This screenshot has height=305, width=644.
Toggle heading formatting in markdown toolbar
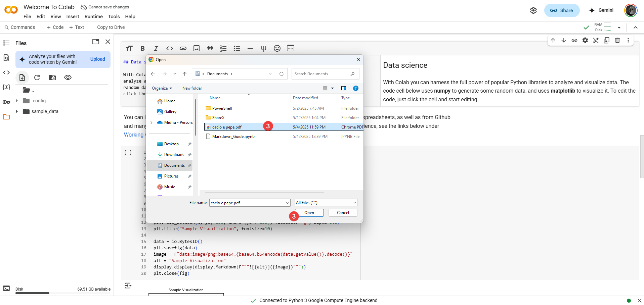(x=129, y=48)
